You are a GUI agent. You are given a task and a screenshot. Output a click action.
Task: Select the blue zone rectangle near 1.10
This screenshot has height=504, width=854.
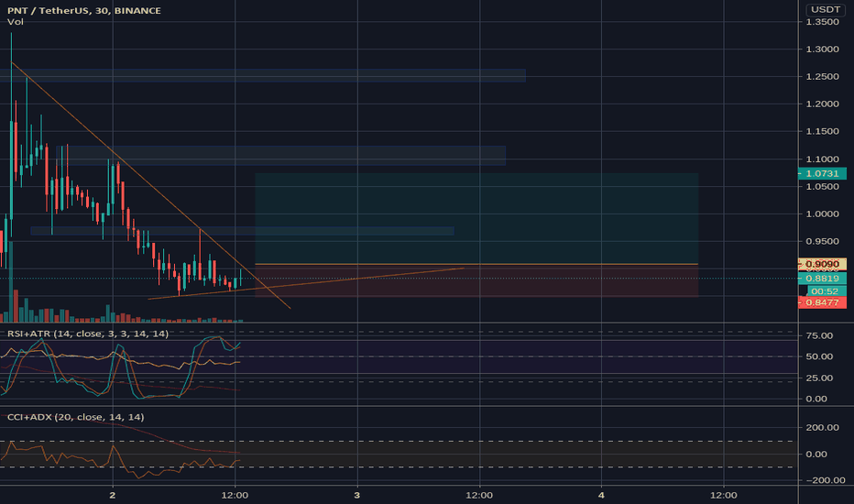click(280, 155)
